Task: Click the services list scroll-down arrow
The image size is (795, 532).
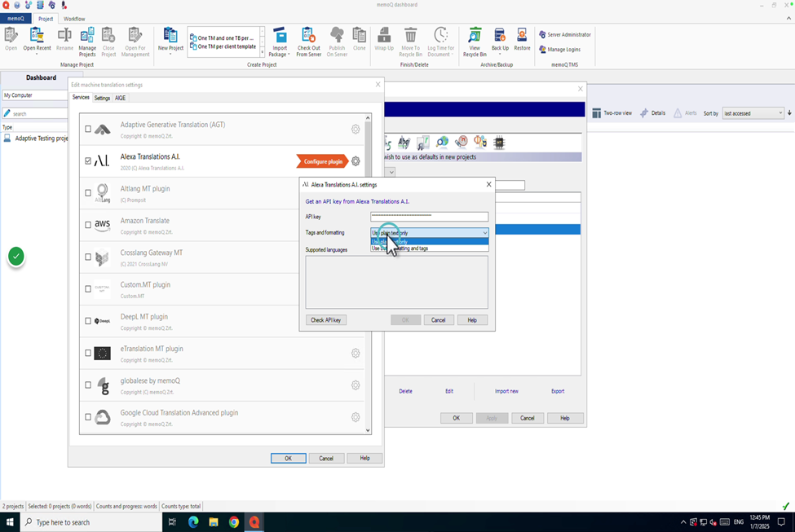Action: (x=368, y=430)
